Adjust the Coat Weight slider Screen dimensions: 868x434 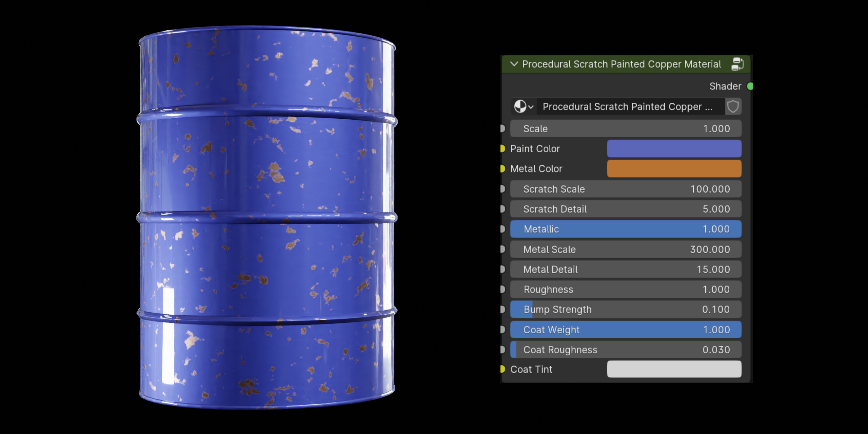tap(626, 329)
